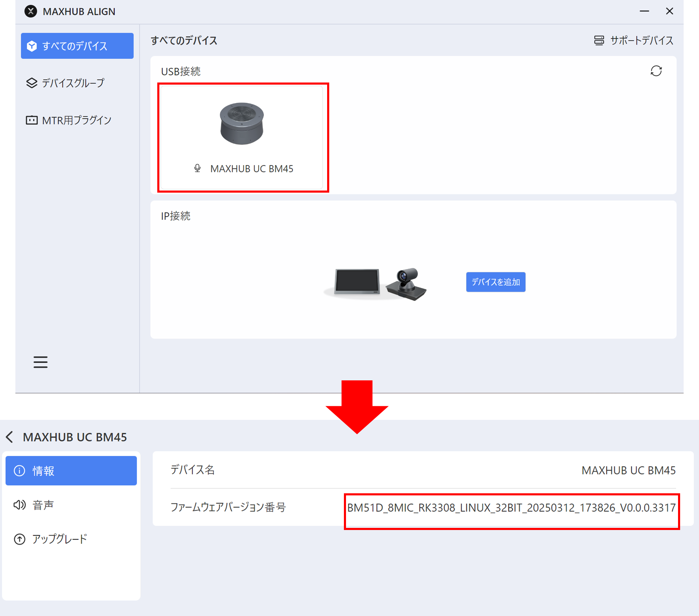The width and height of the screenshot is (699, 616).
Task: Open the サポートデバイス link
Action: pyautogui.click(x=641, y=41)
